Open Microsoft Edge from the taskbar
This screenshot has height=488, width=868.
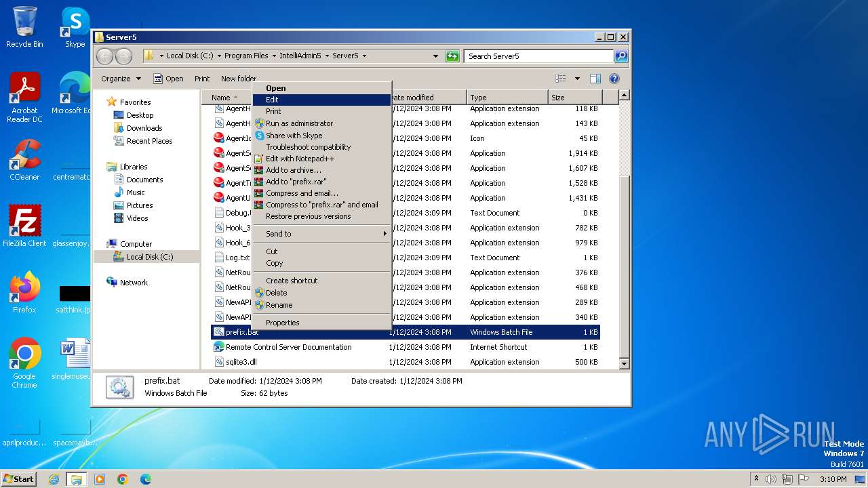point(146,479)
